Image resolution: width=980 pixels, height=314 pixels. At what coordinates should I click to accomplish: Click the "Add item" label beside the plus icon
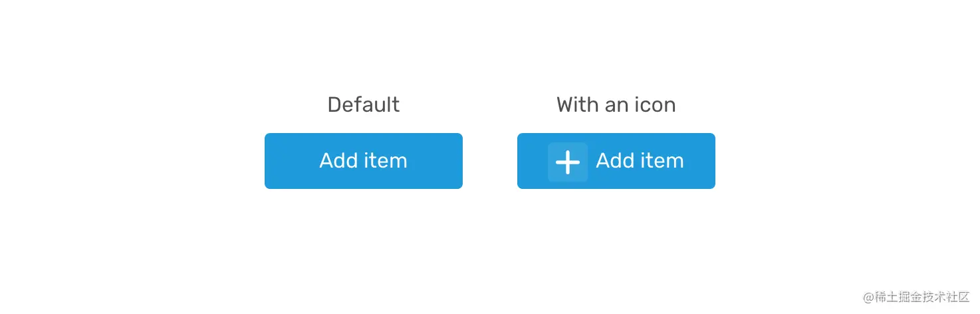640,160
